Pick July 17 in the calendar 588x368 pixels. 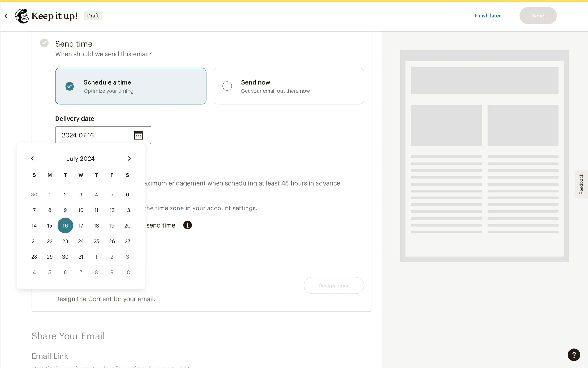(x=81, y=226)
